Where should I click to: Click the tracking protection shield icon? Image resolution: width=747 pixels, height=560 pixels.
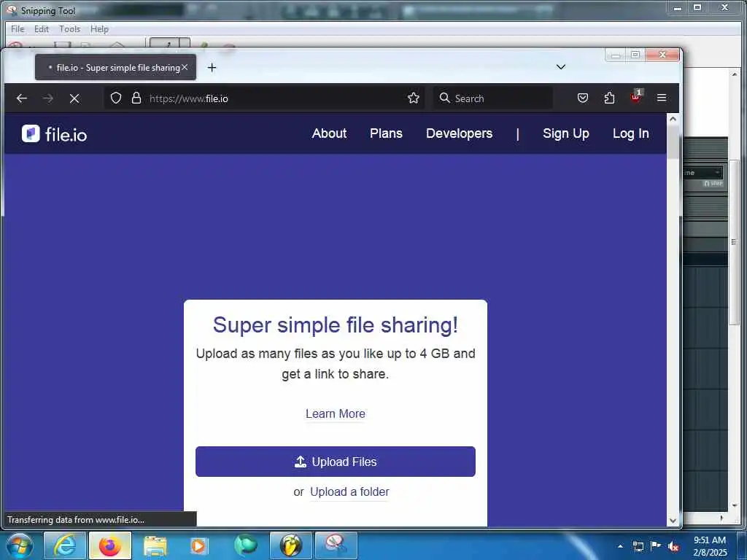pyautogui.click(x=116, y=98)
